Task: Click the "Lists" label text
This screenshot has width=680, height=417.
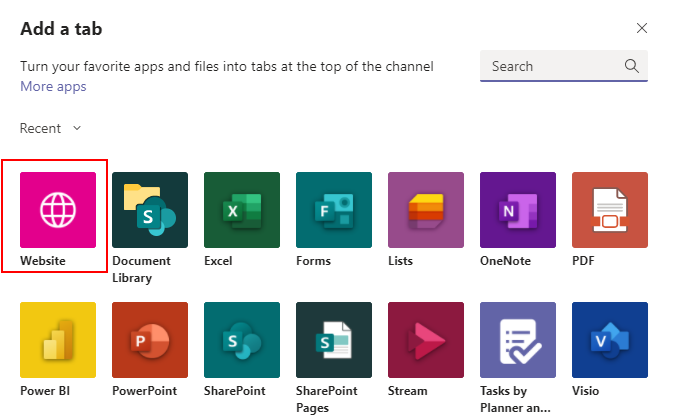Action: [x=400, y=261]
